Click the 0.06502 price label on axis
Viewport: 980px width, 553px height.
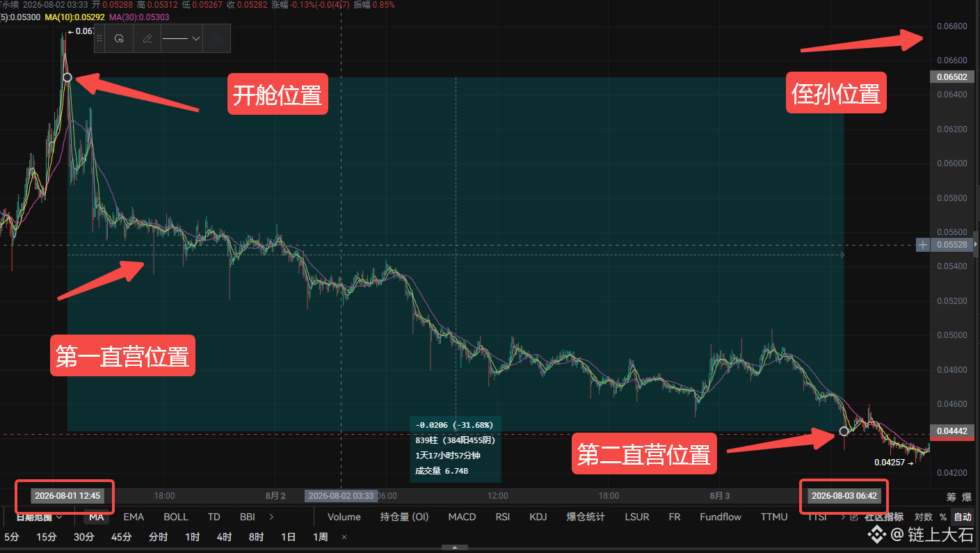951,77
